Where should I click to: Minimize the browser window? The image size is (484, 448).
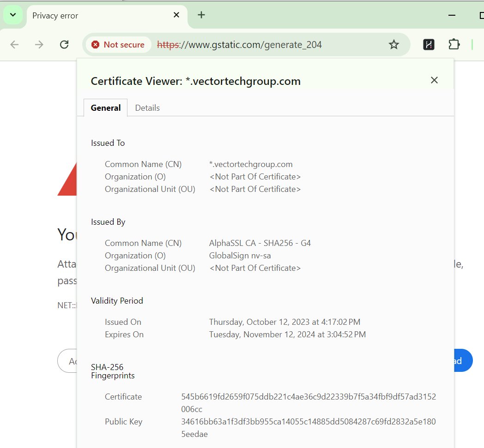click(452, 15)
